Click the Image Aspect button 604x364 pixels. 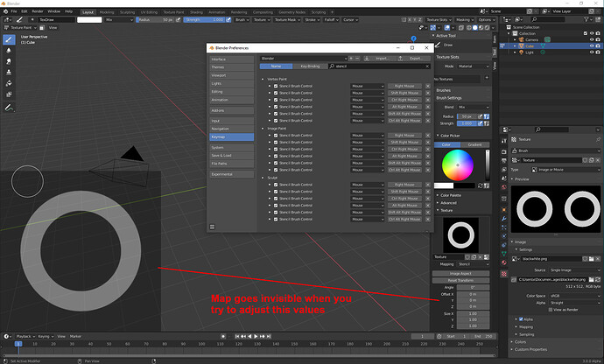point(460,274)
